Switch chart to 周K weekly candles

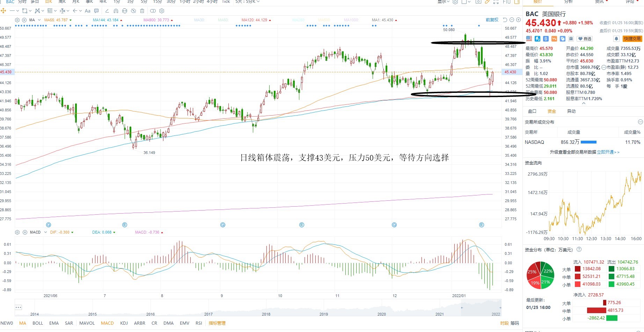pos(62,2)
